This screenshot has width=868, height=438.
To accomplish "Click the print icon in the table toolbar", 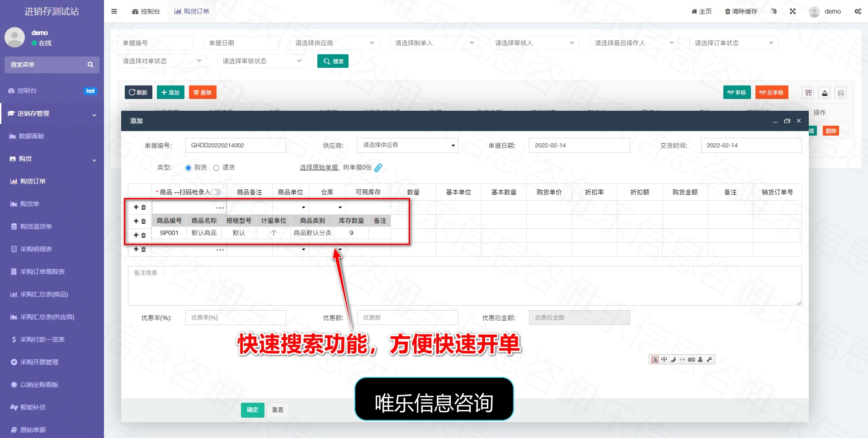I will (x=841, y=93).
